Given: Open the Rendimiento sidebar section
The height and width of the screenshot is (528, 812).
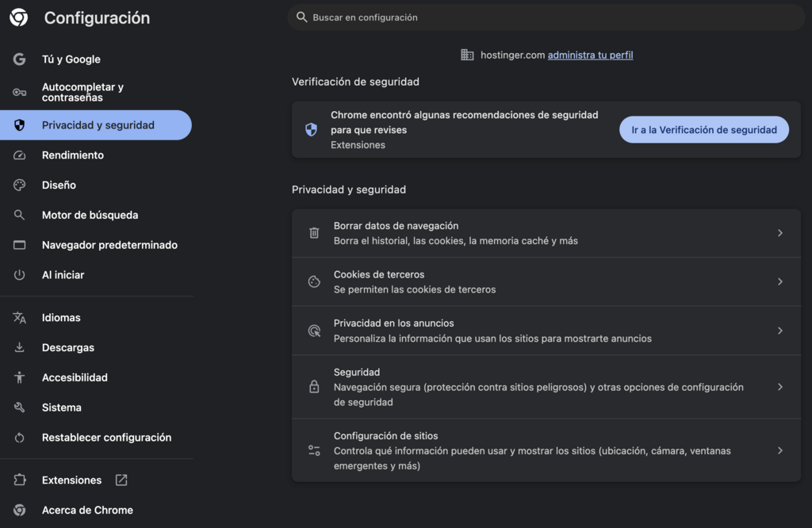Looking at the screenshot, I should (x=73, y=155).
